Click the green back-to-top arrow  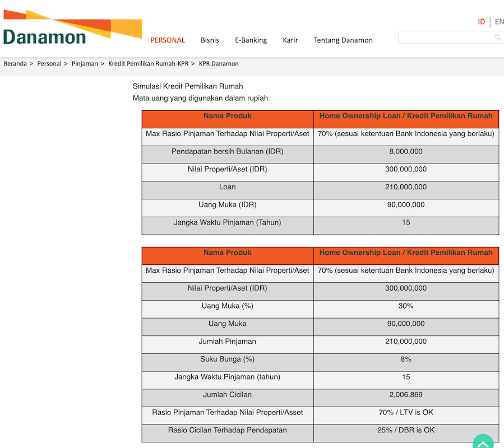[483, 442]
